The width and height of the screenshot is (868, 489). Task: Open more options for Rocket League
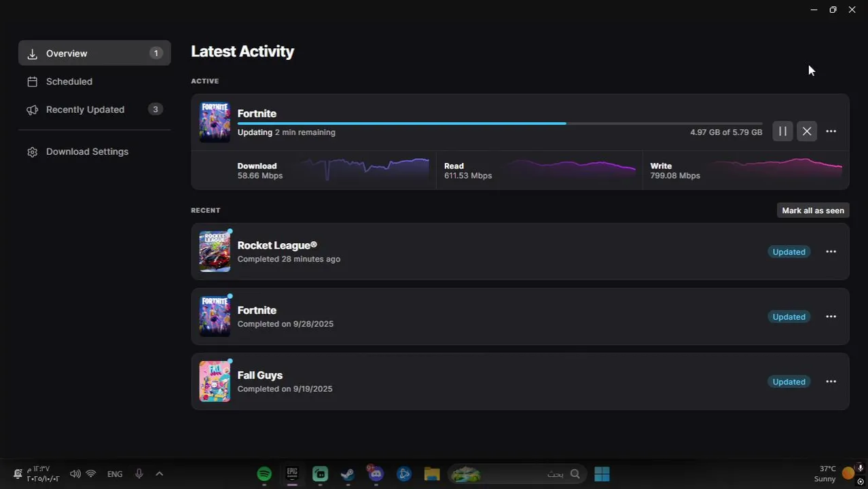click(x=831, y=252)
